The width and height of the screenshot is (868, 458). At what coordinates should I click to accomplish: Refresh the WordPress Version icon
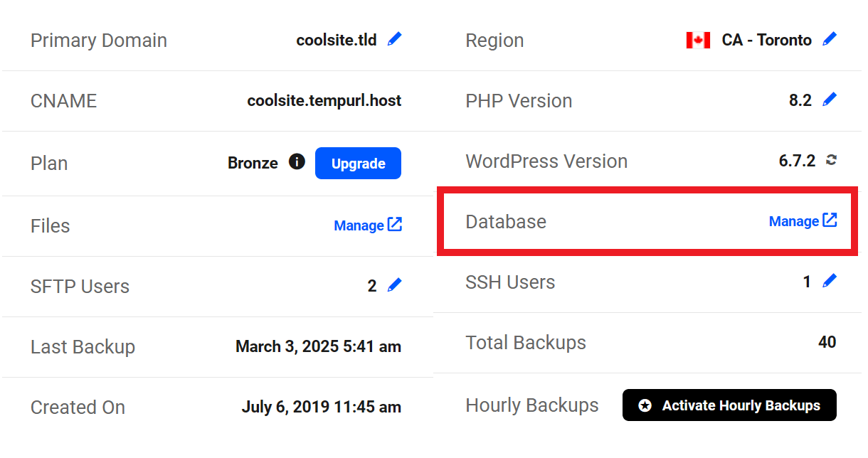[x=830, y=160]
